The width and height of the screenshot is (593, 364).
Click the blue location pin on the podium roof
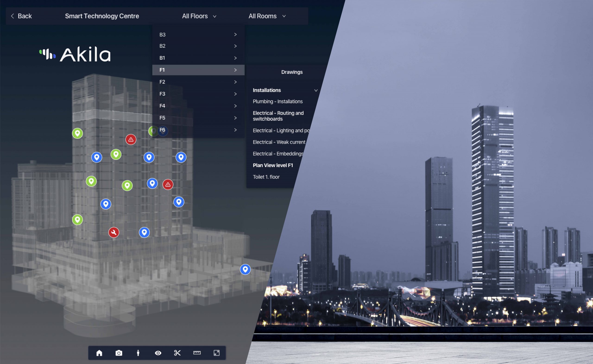tap(245, 269)
